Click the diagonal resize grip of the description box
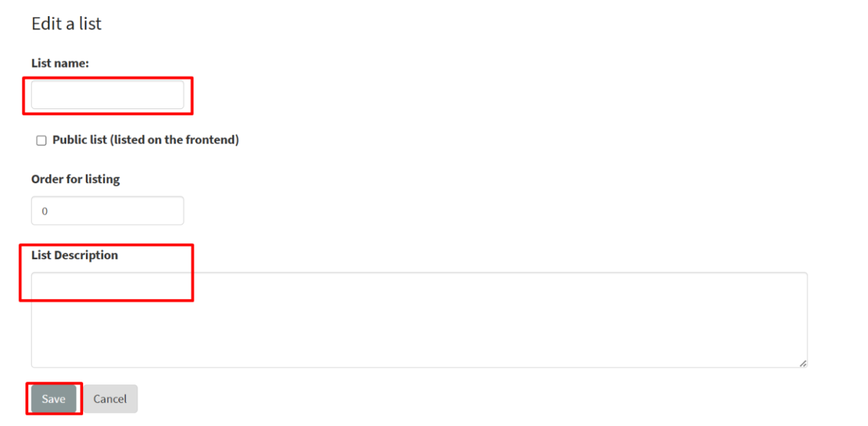Viewport: 868px width, 426px height. coord(803,363)
